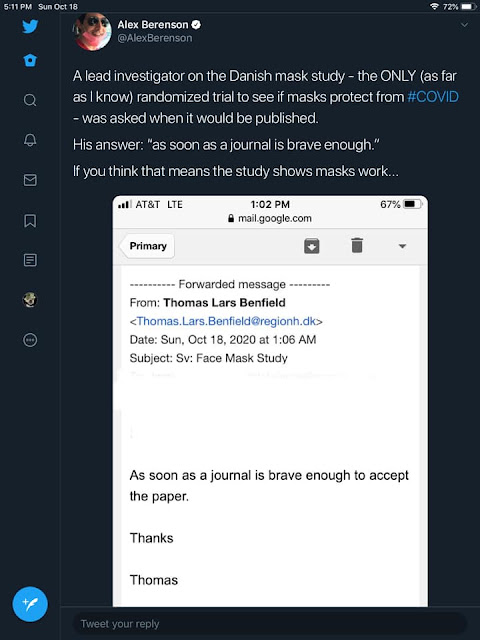Open Lists icon in sidebar
Screen dimensions: 480x640
click(x=30, y=260)
